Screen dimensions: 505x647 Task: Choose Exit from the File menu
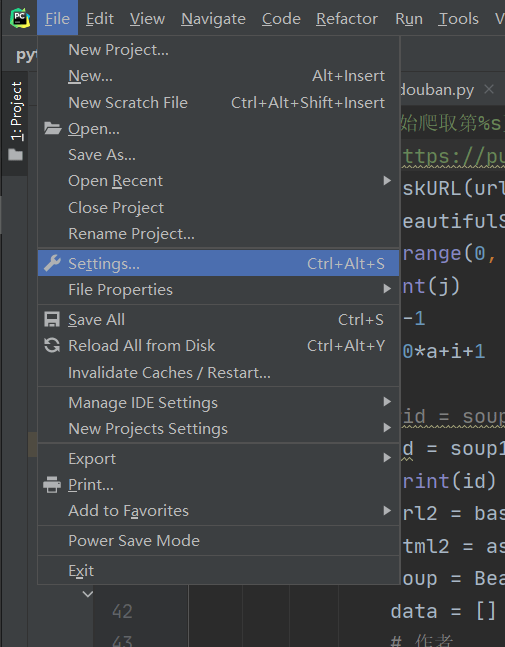pyautogui.click(x=218, y=571)
